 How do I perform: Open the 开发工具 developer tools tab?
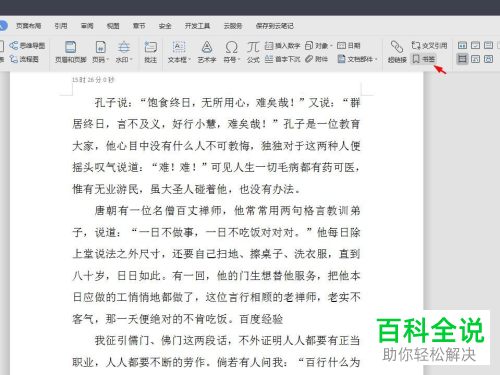(x=197, y=26)
